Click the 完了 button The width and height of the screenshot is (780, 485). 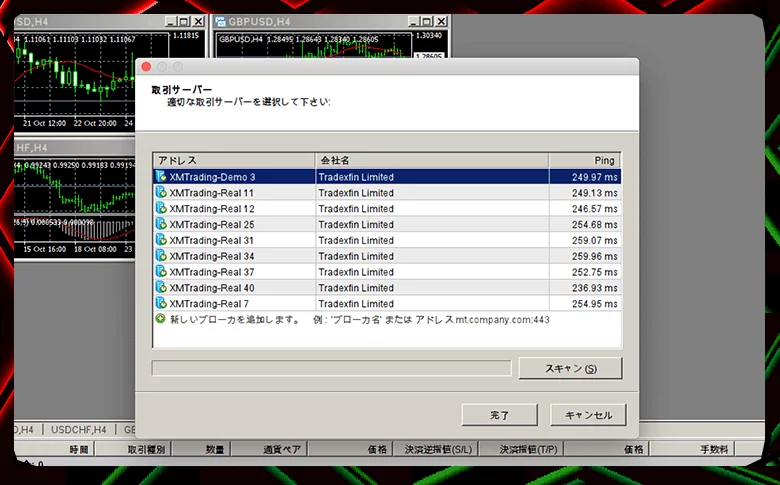[x=499, y=415]
